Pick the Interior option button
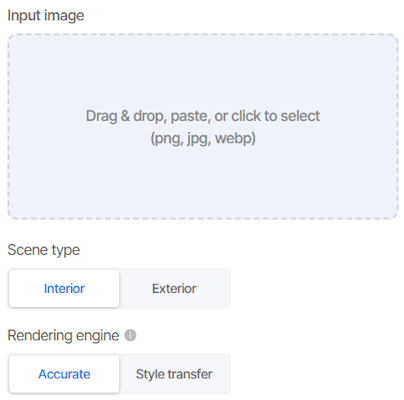The height and width of the screenshot is (400, 404). pos(64,288)
